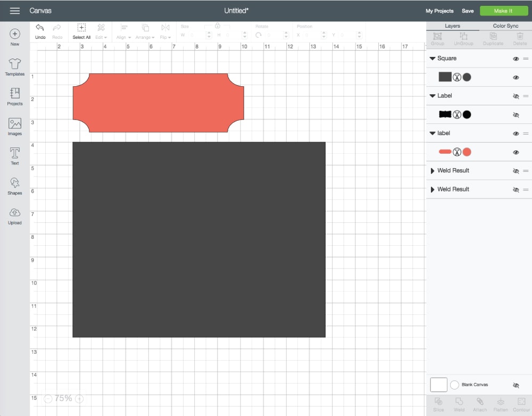The image size is (532, 416).
Task: Show the hidden Label layer
Action: tap(516, 96)
